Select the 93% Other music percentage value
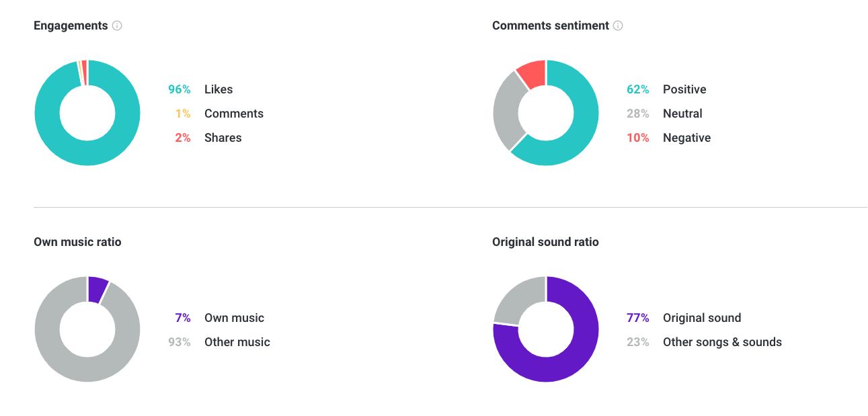Screen dimensions: 868x416 (x=180, y=342)
